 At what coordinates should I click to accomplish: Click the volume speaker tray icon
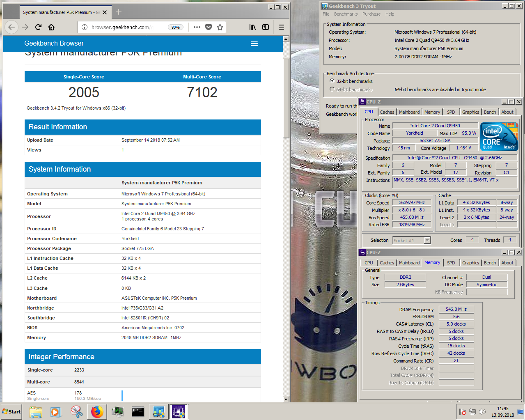[x=482, y=412]
